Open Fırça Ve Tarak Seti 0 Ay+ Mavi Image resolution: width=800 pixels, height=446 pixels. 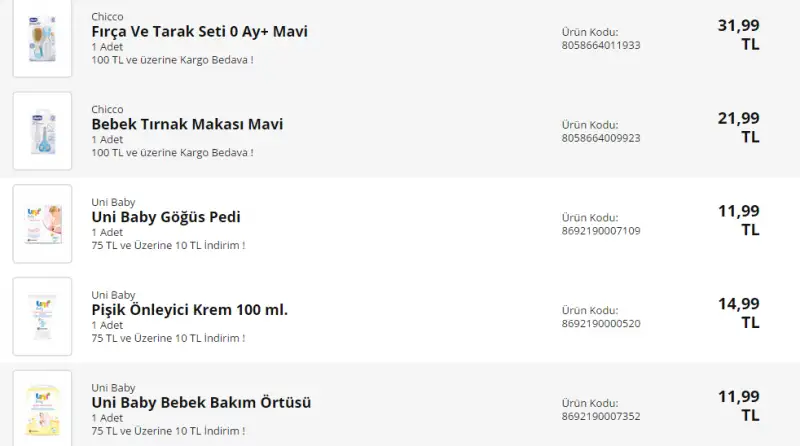tap(199, 32)
